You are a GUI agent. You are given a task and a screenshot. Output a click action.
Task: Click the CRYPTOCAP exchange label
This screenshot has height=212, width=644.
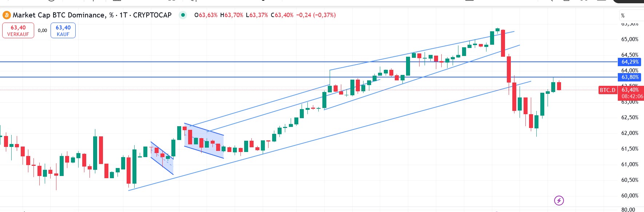[152, 15]
